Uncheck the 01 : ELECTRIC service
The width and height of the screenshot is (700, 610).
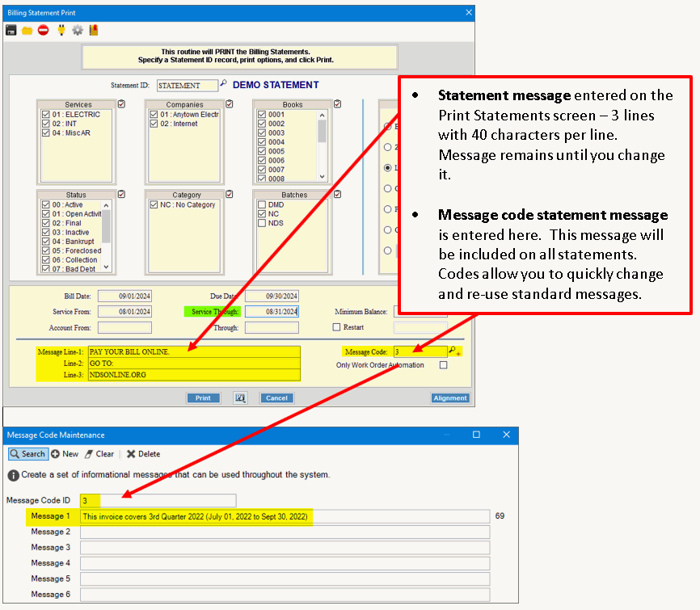pos(46,115)
